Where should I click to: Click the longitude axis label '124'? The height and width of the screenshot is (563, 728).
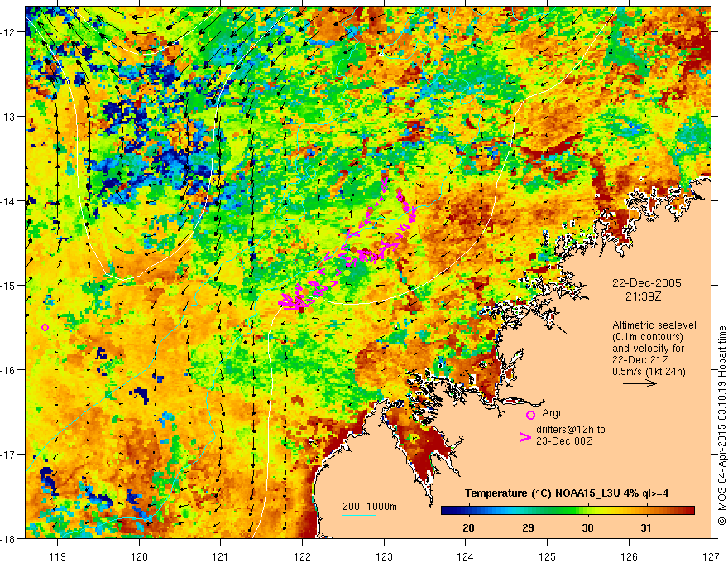(x=466, y=556)
